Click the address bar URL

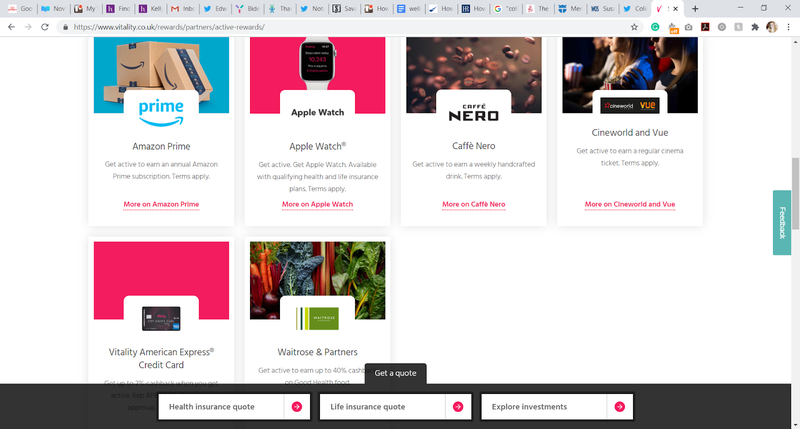pos(169,27)
